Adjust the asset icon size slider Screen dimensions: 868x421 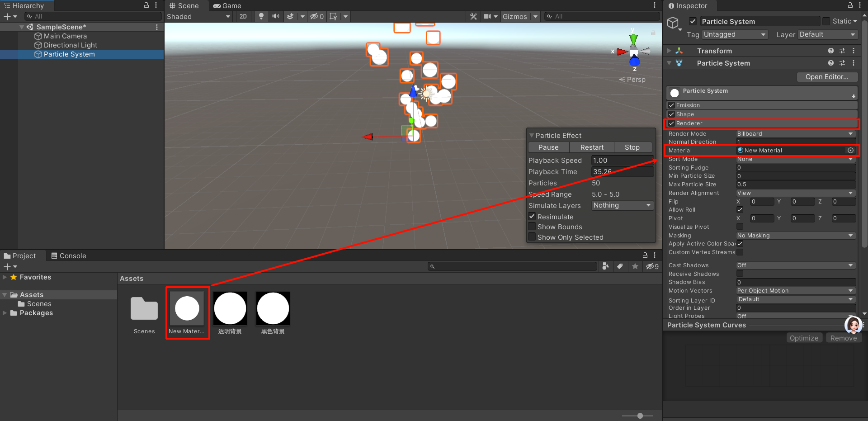pos(640,416)
